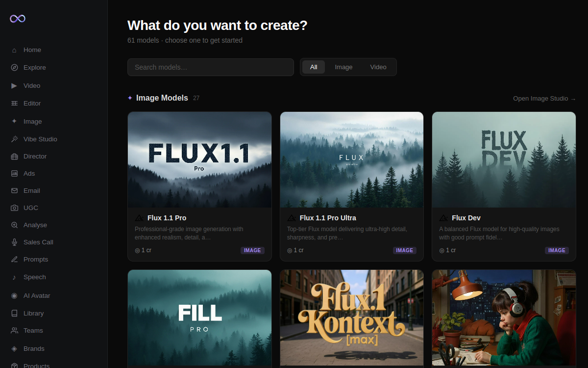This screenshot has width=588, height=368.
Task: Click the infinity logo icon
Action: [x=18, y=19]
